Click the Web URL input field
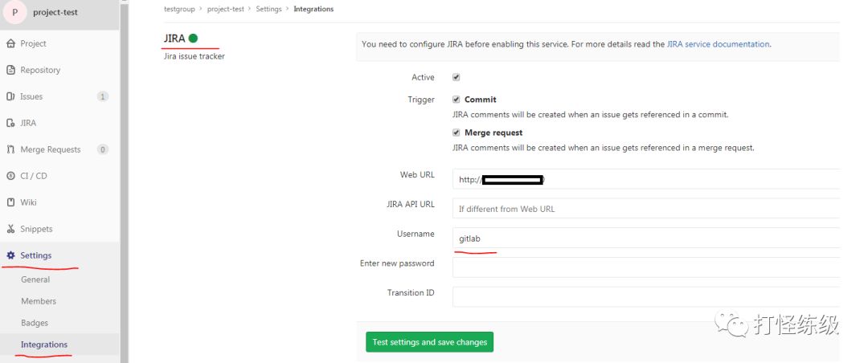 pyautogui.click(x=646, y=179)
